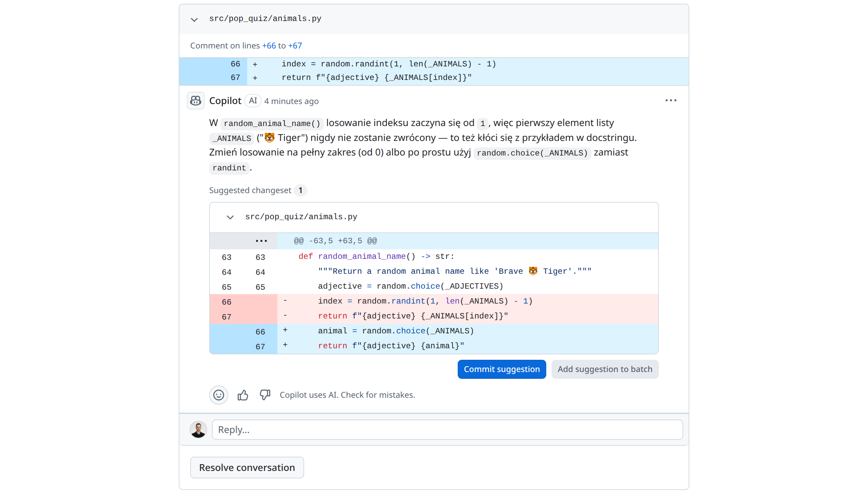The width and height of the screenshot is (868, 497).
Task: Click the user avatar next to Reply
Action: 198,430
